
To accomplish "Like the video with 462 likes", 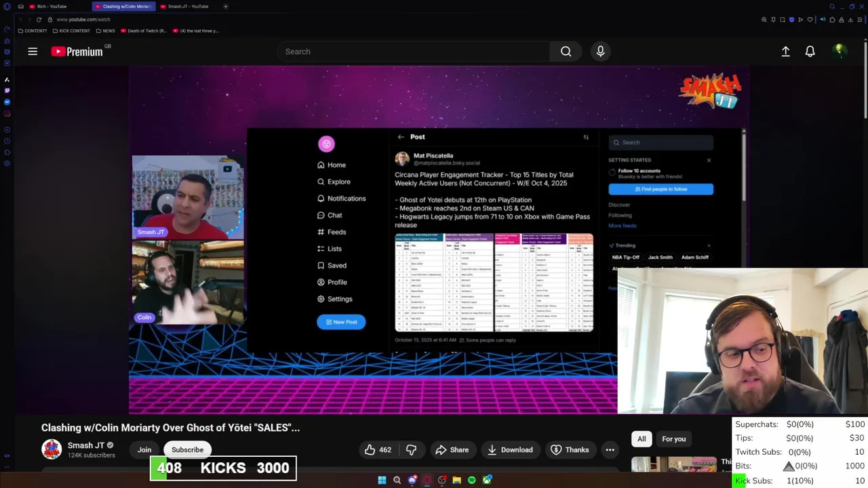I will [378, 450].
